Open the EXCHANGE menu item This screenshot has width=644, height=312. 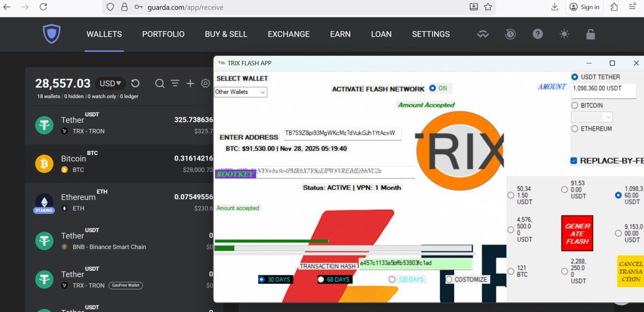288,34
